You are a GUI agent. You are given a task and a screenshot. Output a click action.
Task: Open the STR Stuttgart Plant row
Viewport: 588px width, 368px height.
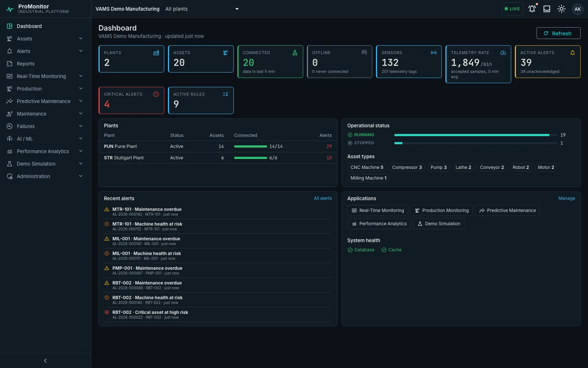click(x=218, y=158)
